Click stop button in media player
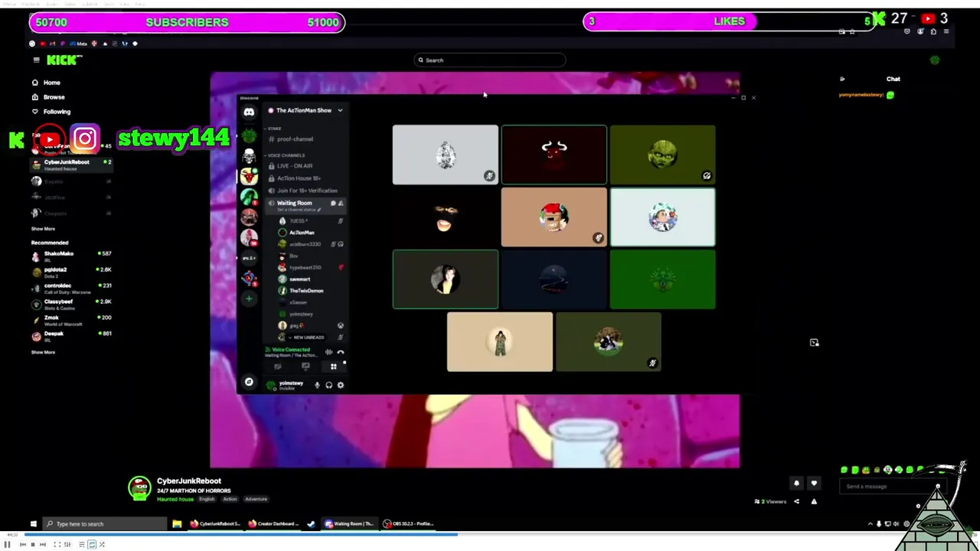 (32, 544)
